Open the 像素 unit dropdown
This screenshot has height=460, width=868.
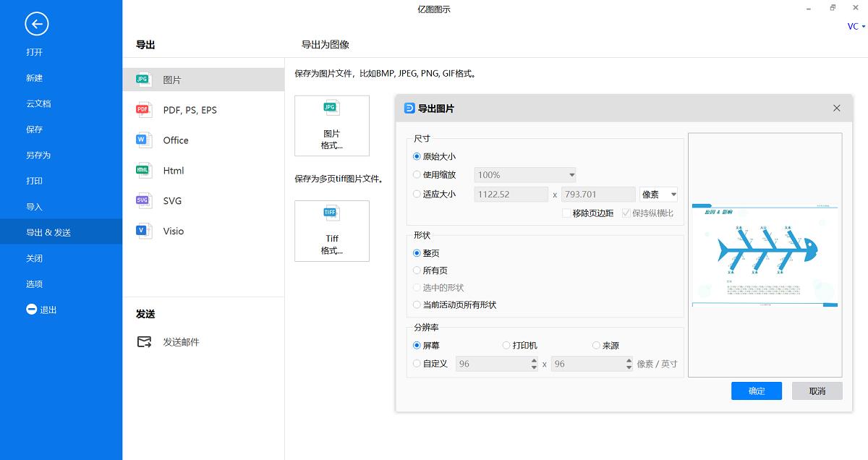tap(658, 194)
